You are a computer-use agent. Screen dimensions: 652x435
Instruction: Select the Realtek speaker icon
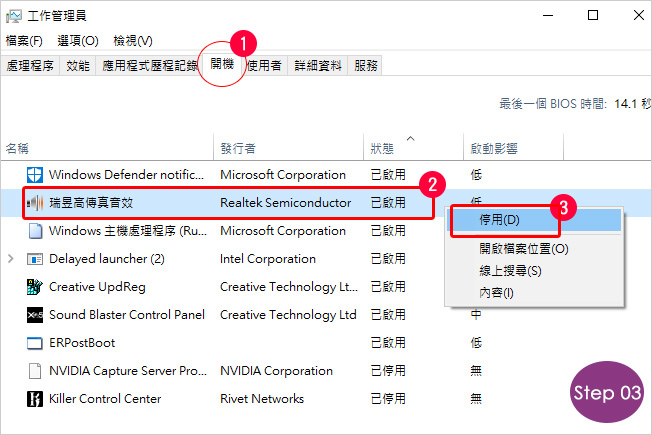pos(35,203)
